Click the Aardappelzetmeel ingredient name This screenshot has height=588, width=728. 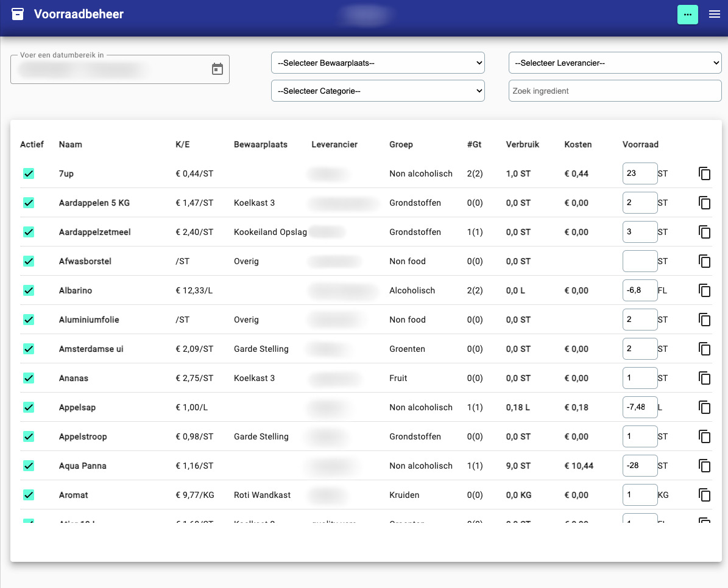click(94, 232)
